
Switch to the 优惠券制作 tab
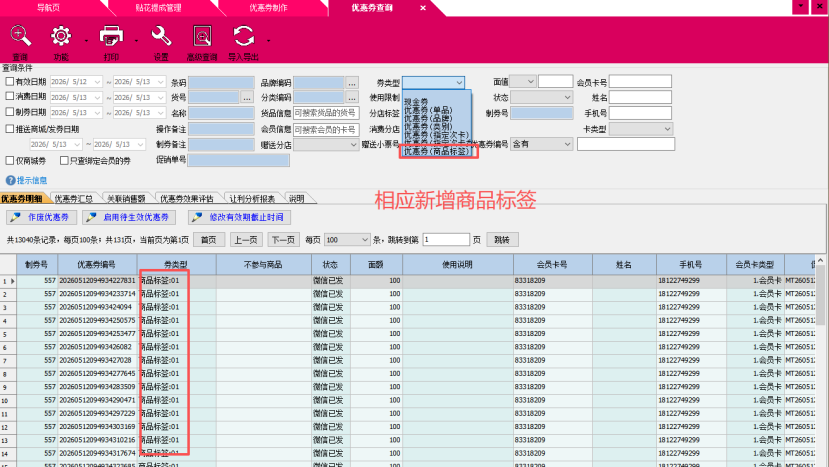(268, 8)
